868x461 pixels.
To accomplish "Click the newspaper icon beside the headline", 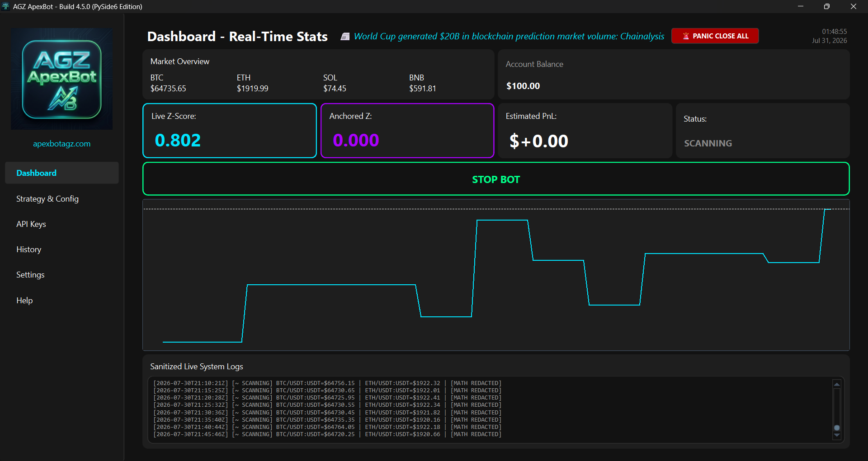I will click(x=345, y=37).
